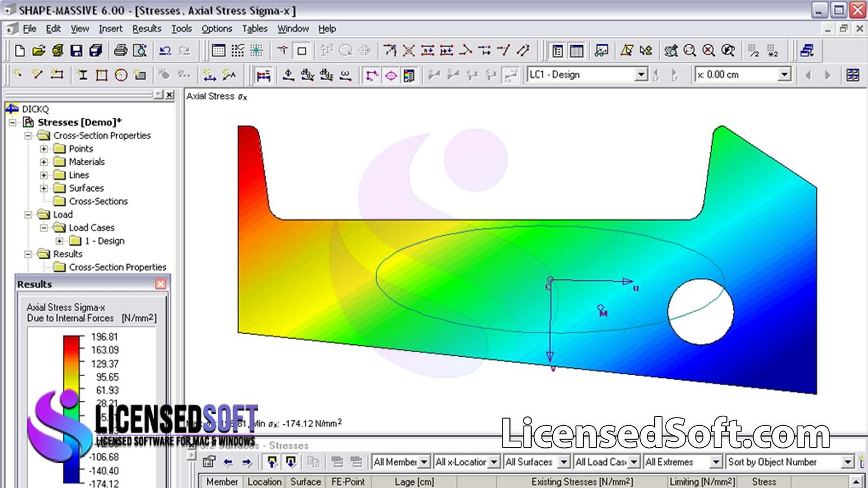Open the All Load Cases filter dropdown
The image size is (868, 488).
click(x=634, y=462)
